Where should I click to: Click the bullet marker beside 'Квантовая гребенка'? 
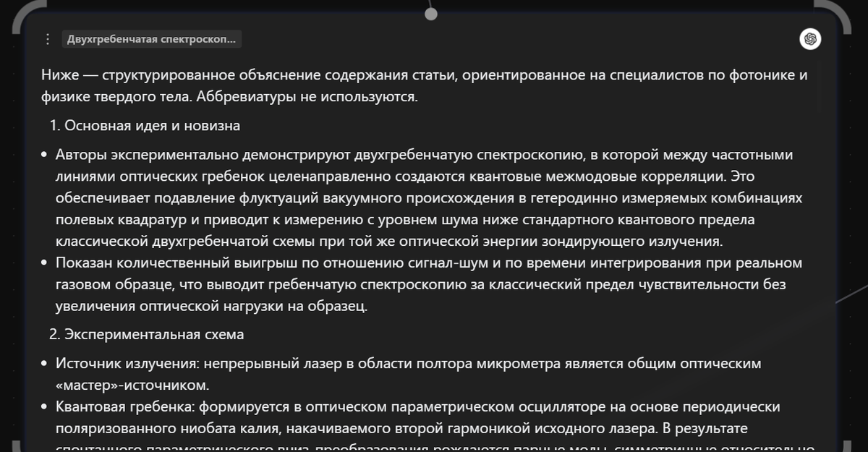46,407
